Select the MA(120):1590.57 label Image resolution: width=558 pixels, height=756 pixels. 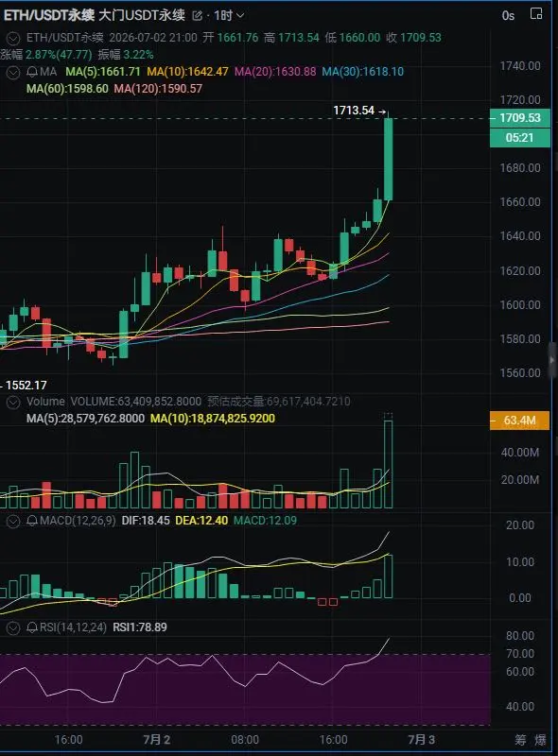[158, 89]
